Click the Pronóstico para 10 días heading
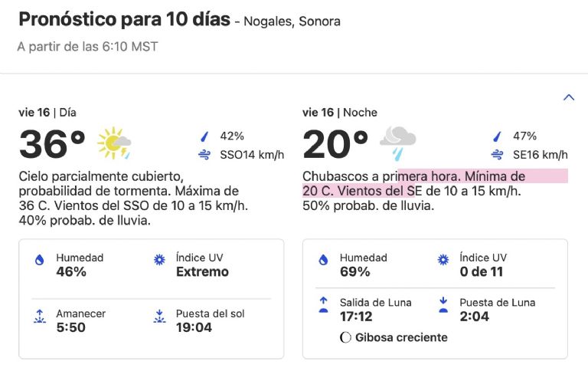The width and height of the screenshot is (588, 371). (124, 20)
